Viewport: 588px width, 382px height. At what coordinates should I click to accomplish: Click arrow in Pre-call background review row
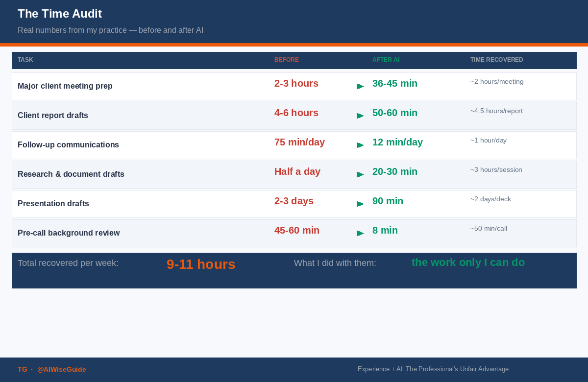click(x=360, y=234)
